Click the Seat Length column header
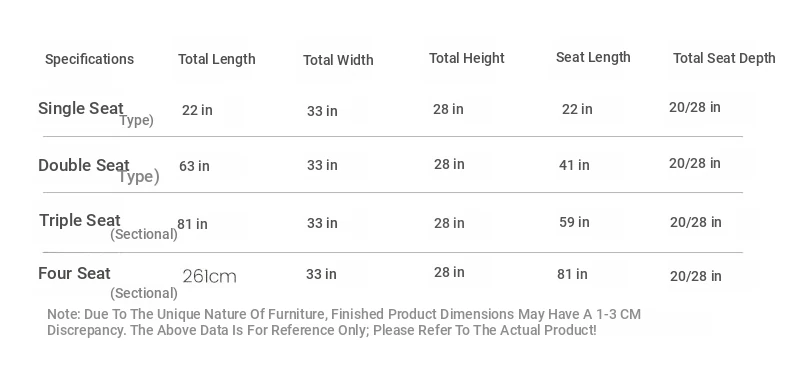 click(x=593, y=57)
